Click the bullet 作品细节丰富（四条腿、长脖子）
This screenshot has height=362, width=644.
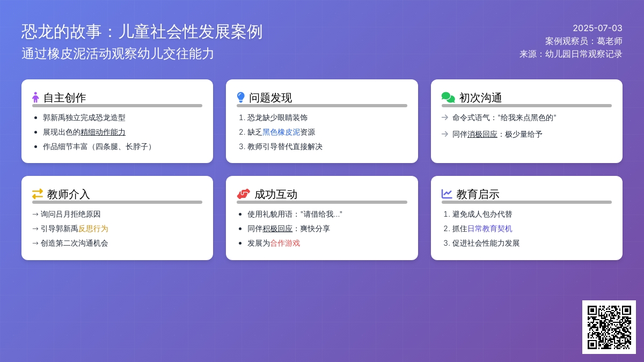[99, 146]
